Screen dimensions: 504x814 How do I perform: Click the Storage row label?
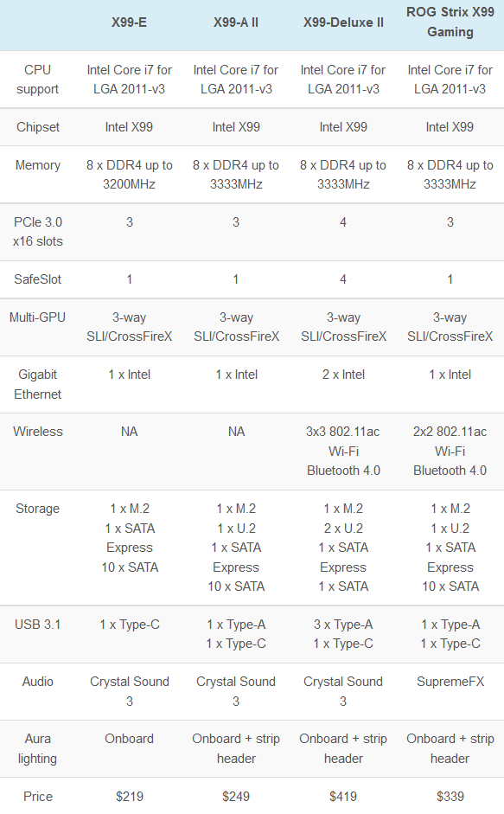pos(37,509)
